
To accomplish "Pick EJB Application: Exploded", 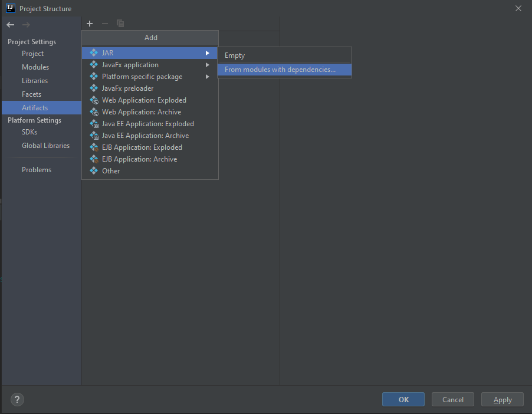I will (150, 147).
